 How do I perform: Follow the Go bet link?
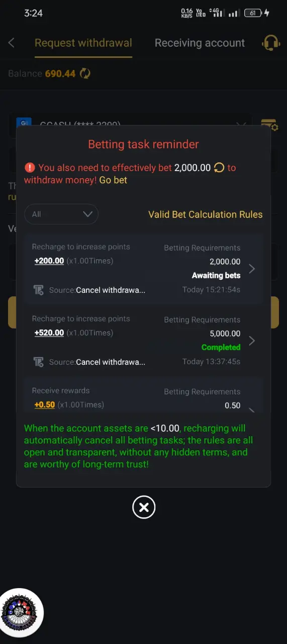[113, 180]
